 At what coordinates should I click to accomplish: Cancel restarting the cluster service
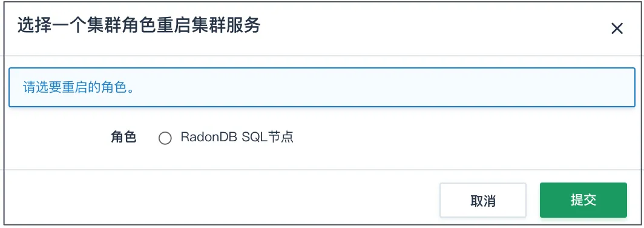pyautogui.click(x=483, y=200)
